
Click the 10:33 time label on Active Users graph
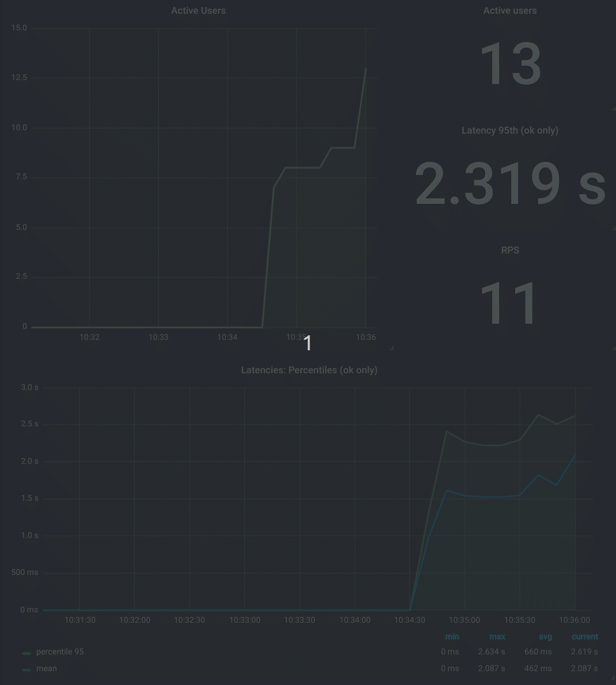[x=158, y=337]
